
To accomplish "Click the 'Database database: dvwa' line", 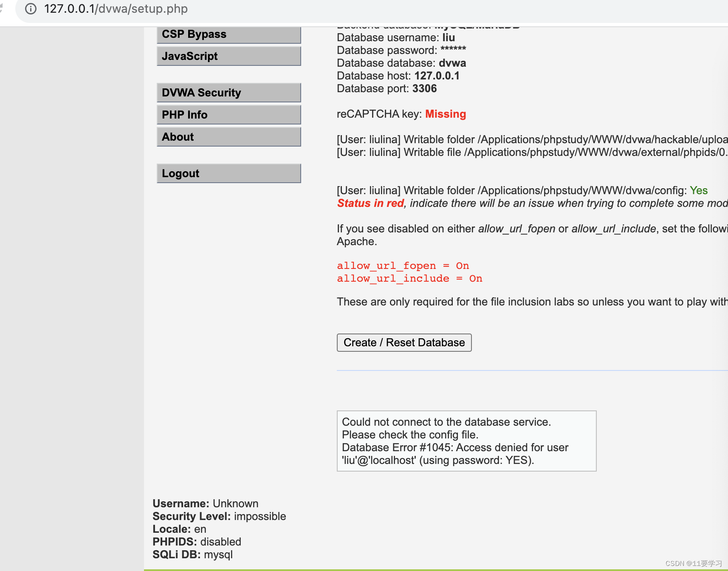I will (401, 63).
